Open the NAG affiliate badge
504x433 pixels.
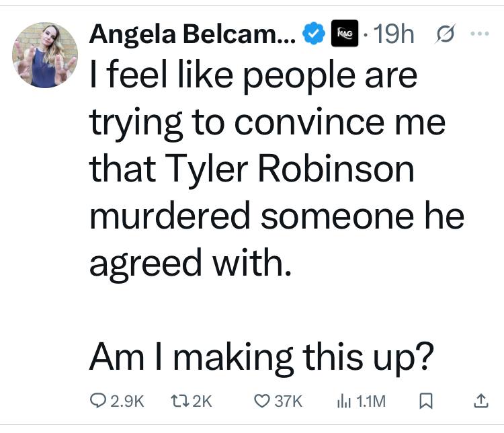(x=343, y=33)
